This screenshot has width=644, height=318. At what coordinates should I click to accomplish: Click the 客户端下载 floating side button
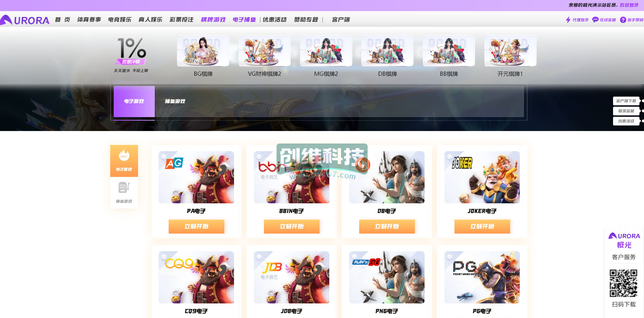click(626, 101)
